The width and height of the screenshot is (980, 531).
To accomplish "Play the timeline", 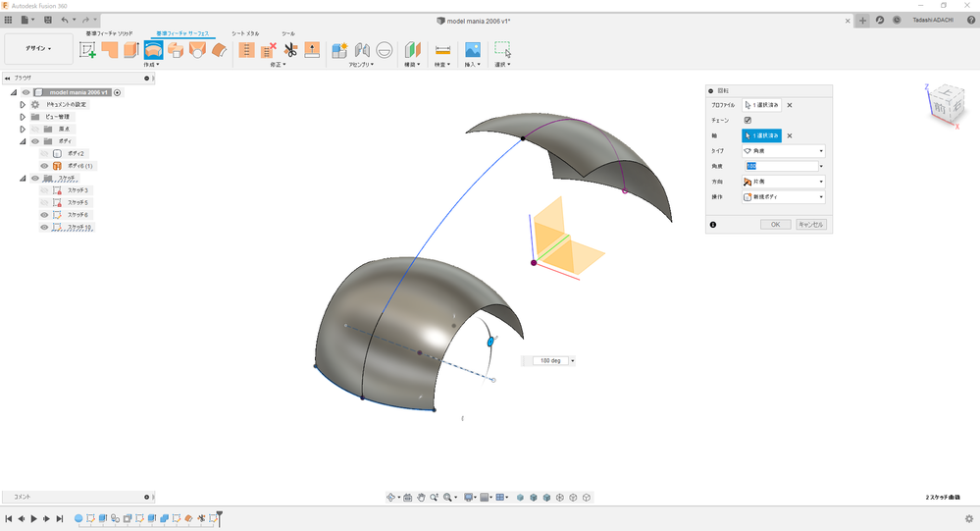I will coord(33,518).
